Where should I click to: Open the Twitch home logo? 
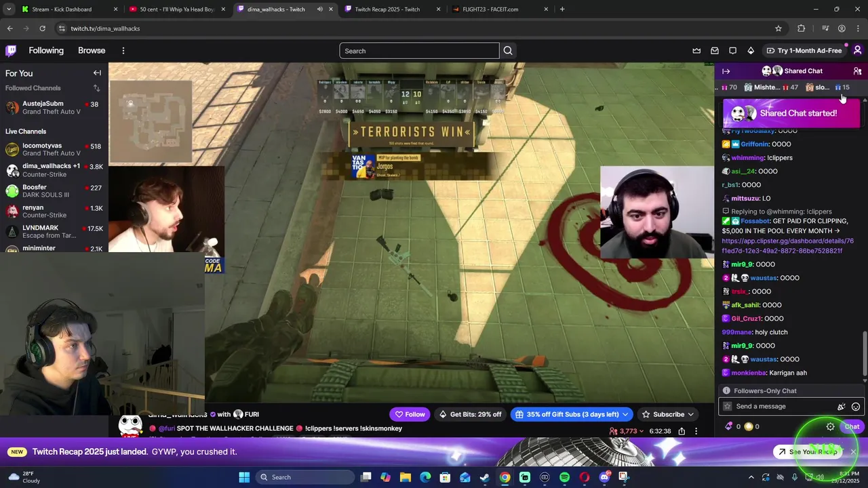tap(11, 50)
